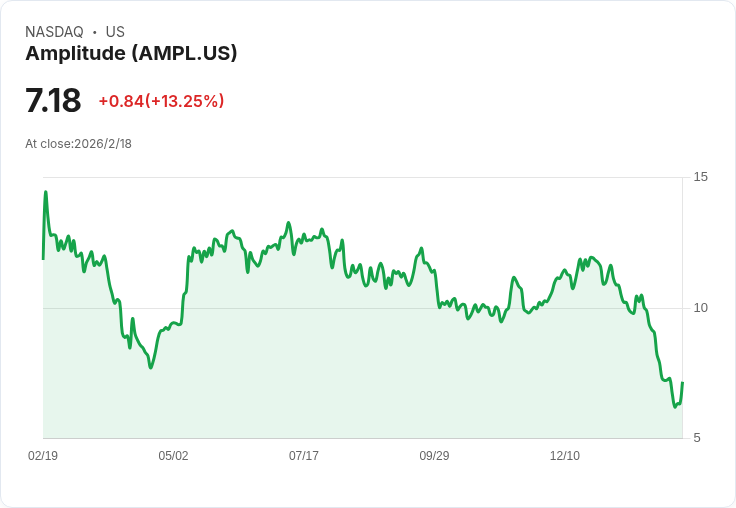Click the US market label

115,32
